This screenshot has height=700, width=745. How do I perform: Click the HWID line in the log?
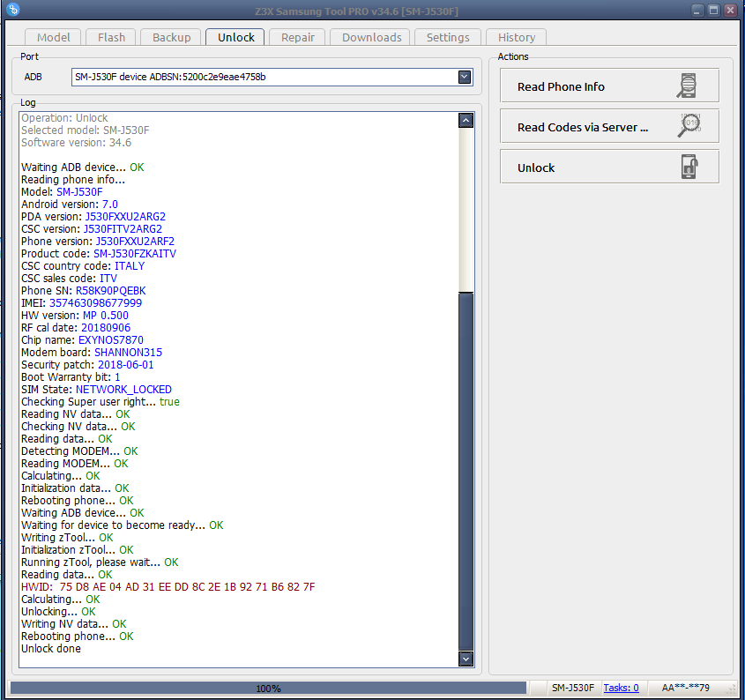coord(168,587)
